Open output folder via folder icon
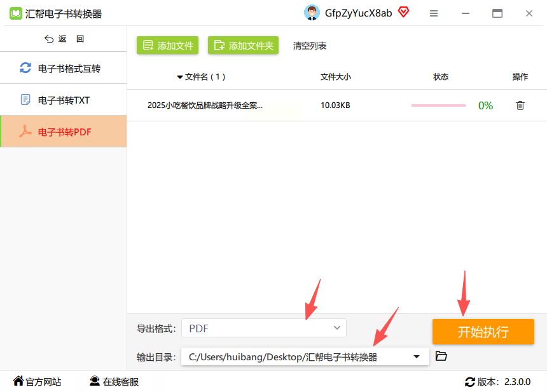The width and height of the screenshot is (547, 392). (441, 356)
